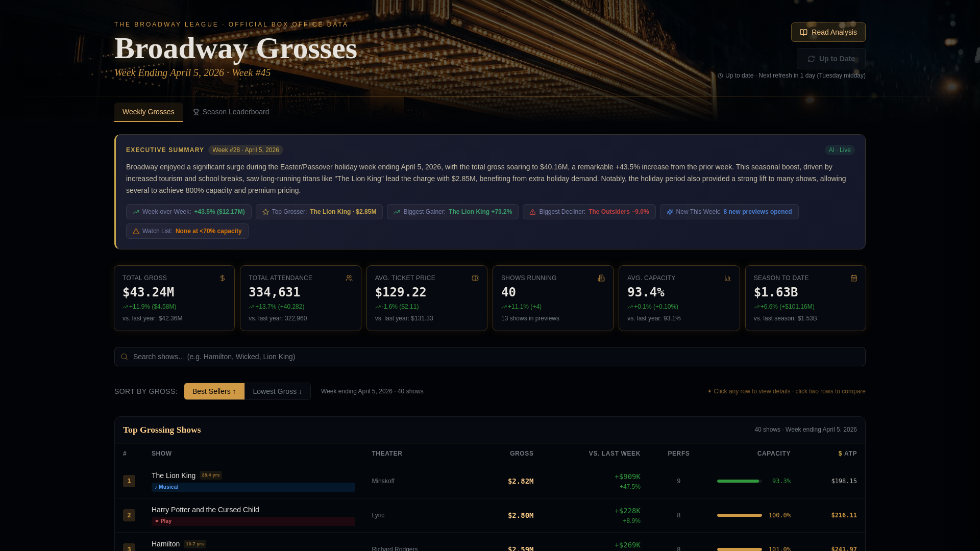Click the SHOW column header
The height and width of the screenshot is (551, 980).
coord(161,454)
